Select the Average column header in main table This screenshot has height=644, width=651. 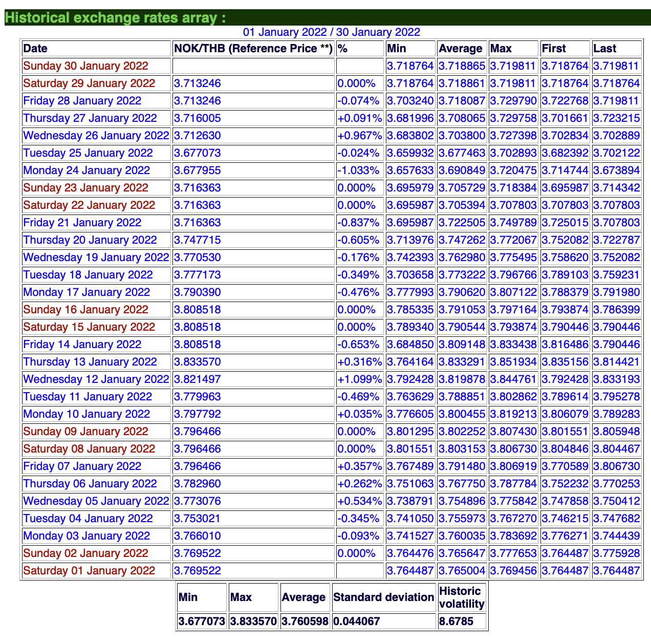(461, 49)
